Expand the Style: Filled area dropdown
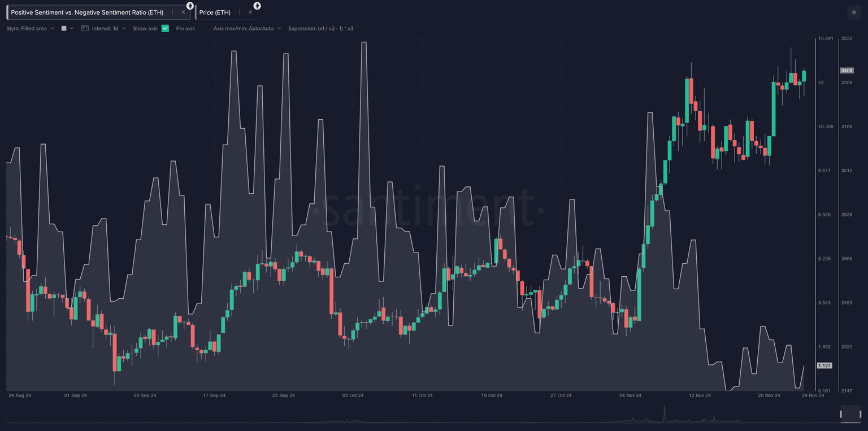This screenshot has width=868, height=431. (31, 28)
